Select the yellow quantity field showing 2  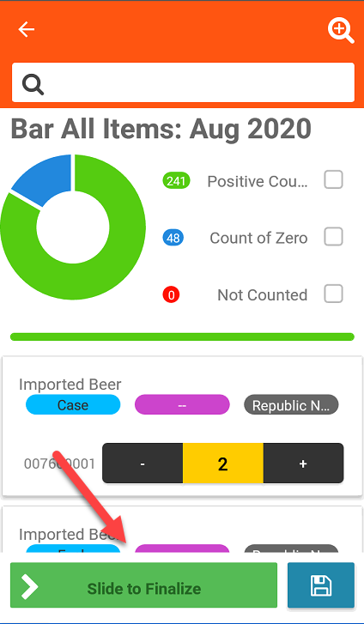point(223,463)
